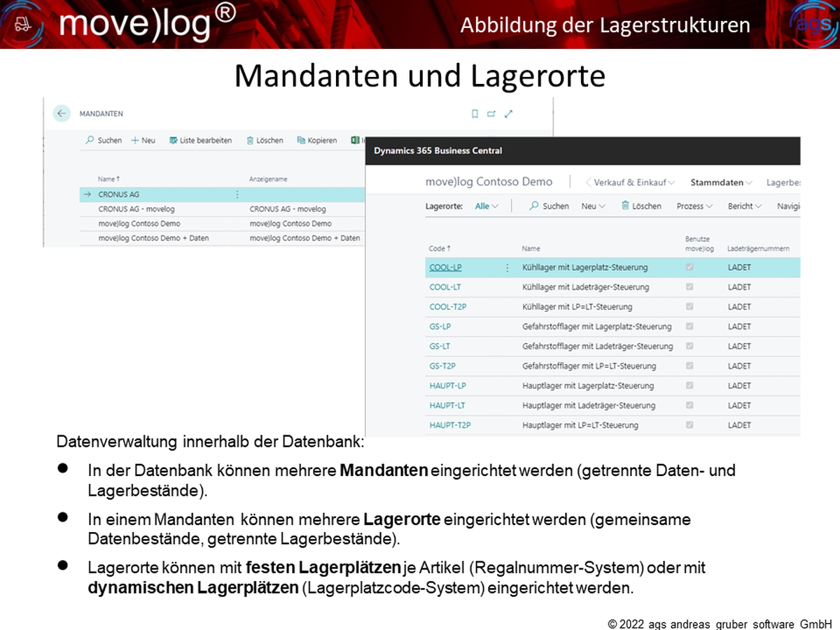
Task: Open the row options dots for COOL-LP
Action: tap(507, 267)
